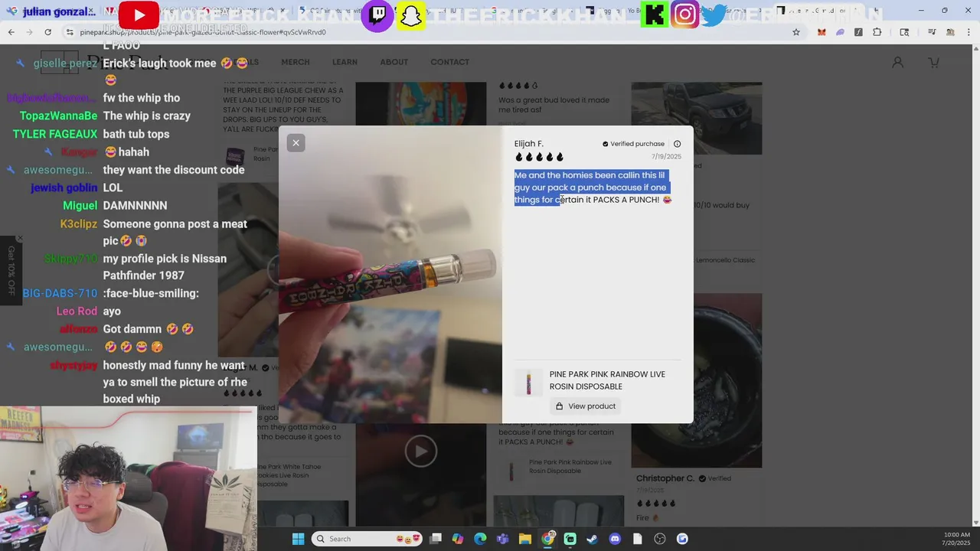Click the Get 10% OFF side tab
The height and width of the screenshot is (551, 980).
click(x=11, y=271)
